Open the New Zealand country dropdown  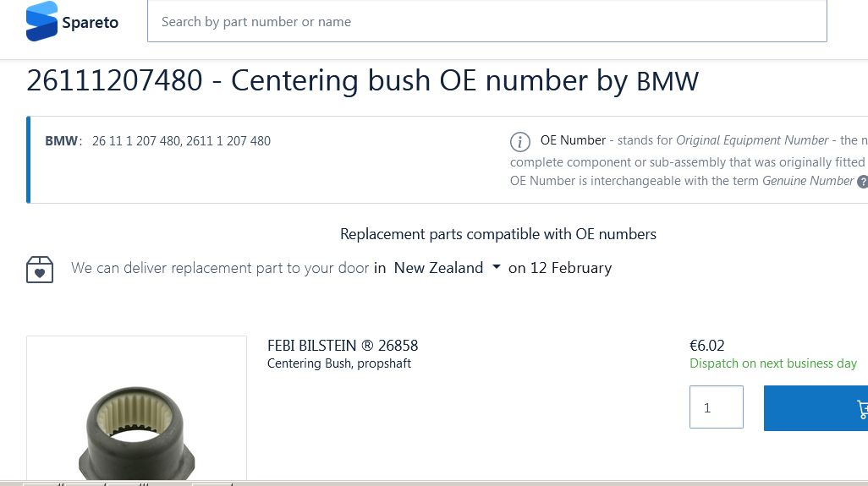[x=447, y=268]
